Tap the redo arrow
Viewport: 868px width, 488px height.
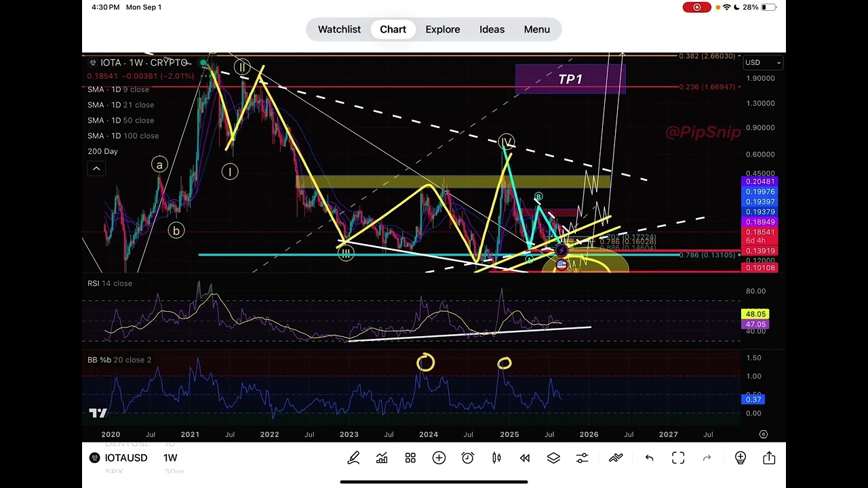tap(707, 458)
